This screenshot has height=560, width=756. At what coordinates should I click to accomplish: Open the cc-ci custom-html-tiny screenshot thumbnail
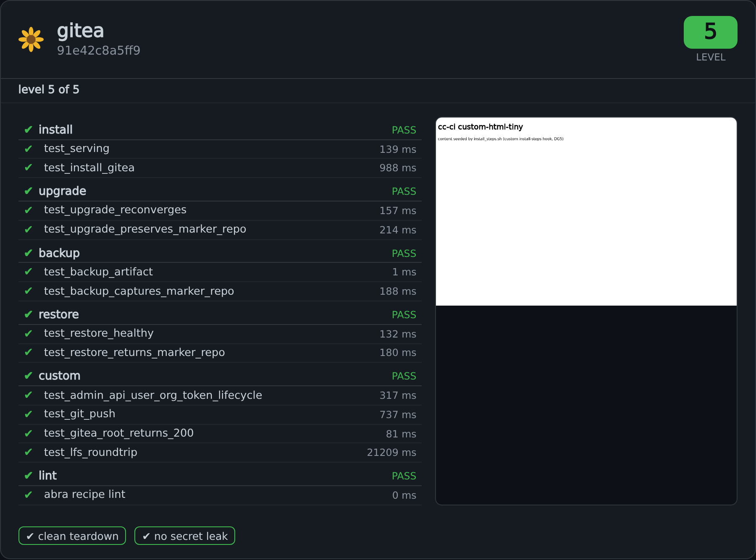coord(586,212)
